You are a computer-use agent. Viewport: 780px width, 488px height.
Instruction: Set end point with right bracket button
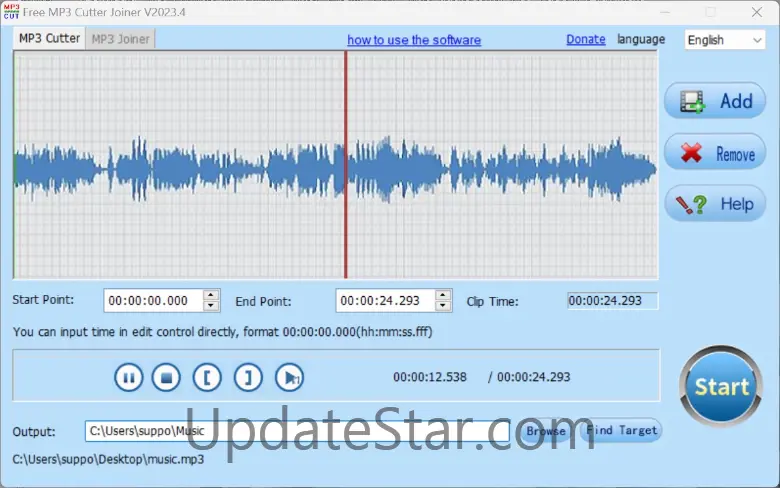pos(248,378)
